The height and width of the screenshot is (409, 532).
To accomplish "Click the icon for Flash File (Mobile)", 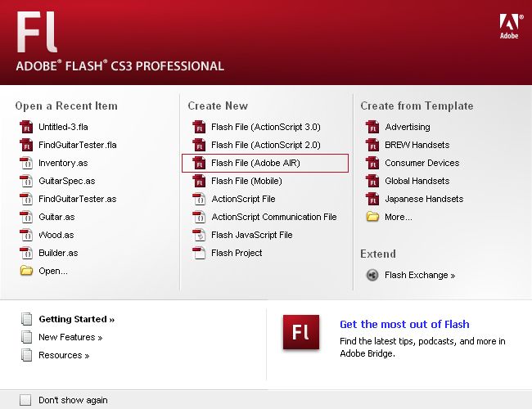I will [x=199, y=181].
